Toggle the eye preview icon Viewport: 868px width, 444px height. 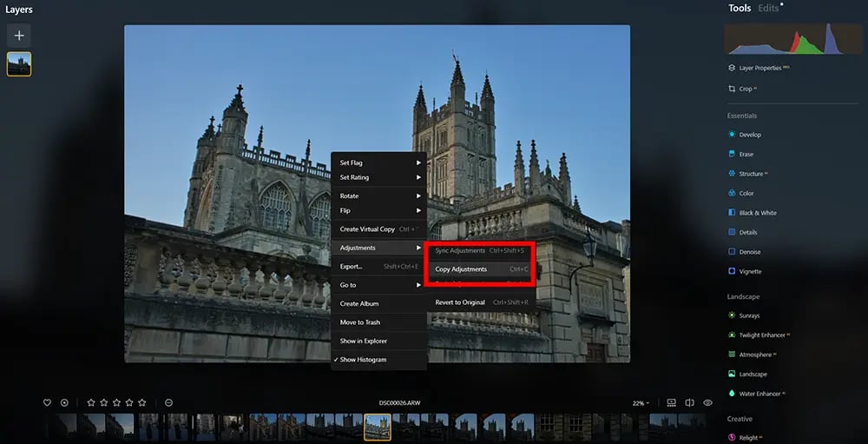(707, 403)
